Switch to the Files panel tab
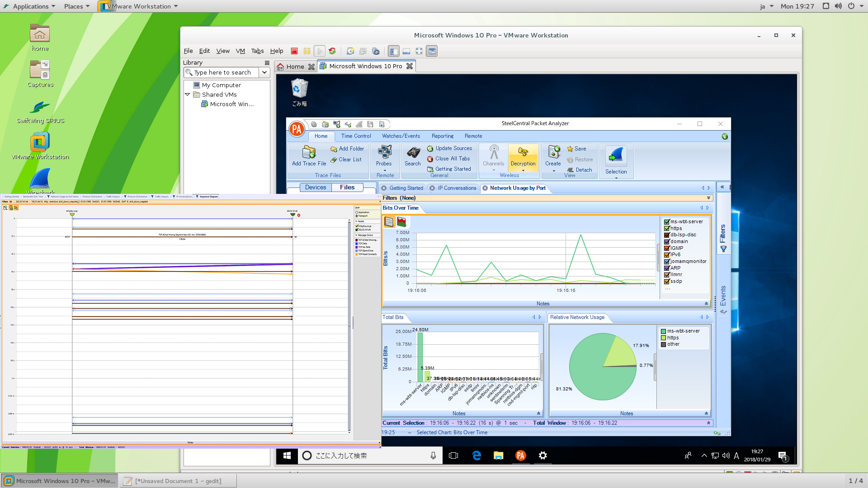 click(x=347, y=188)
